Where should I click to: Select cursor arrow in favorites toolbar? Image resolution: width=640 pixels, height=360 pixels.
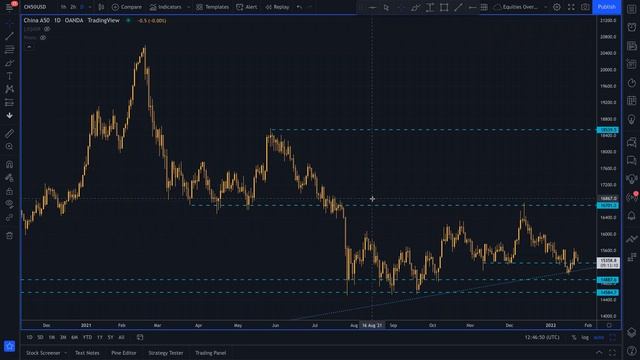386,7
